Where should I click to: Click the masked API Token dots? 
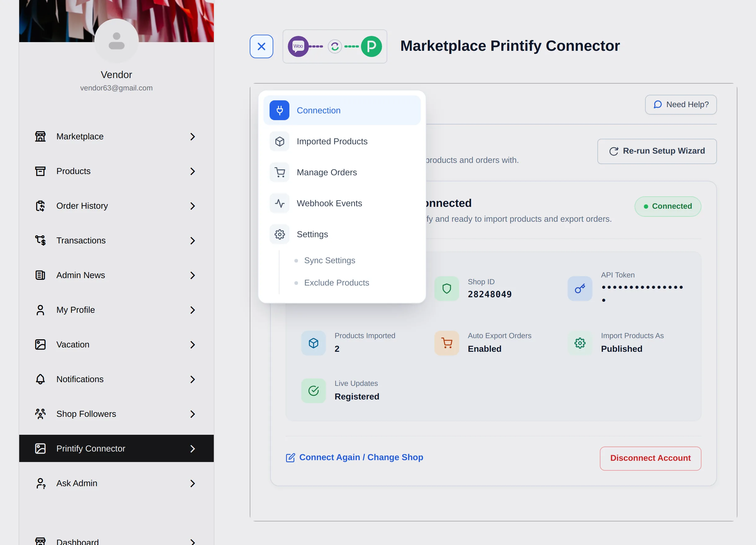pyautogui.click(x=642, y=293)
